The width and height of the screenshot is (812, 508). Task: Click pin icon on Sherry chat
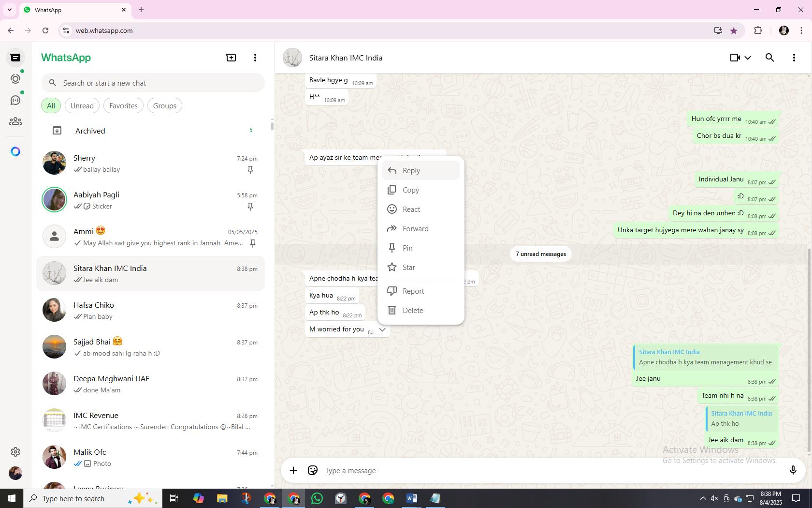250,170
